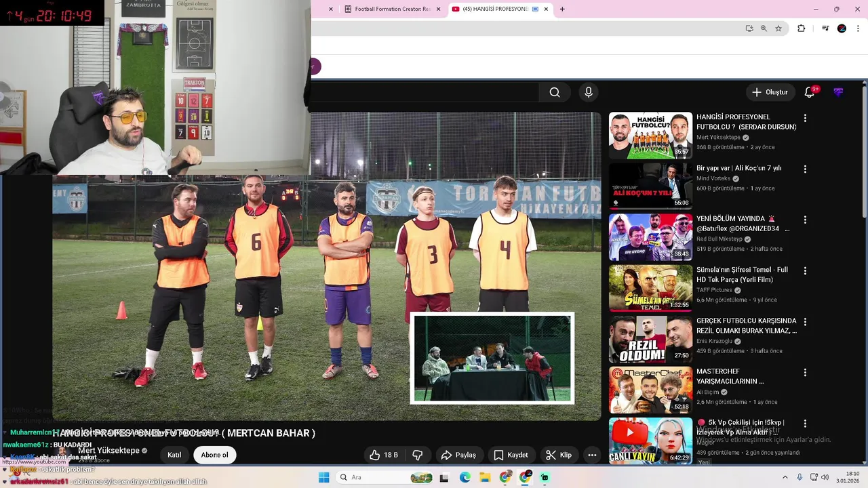Image resolution: width=868 pixels, height=488 pixels.
Task: Click the YouTube search magnifier button
Action: (555, 93)
